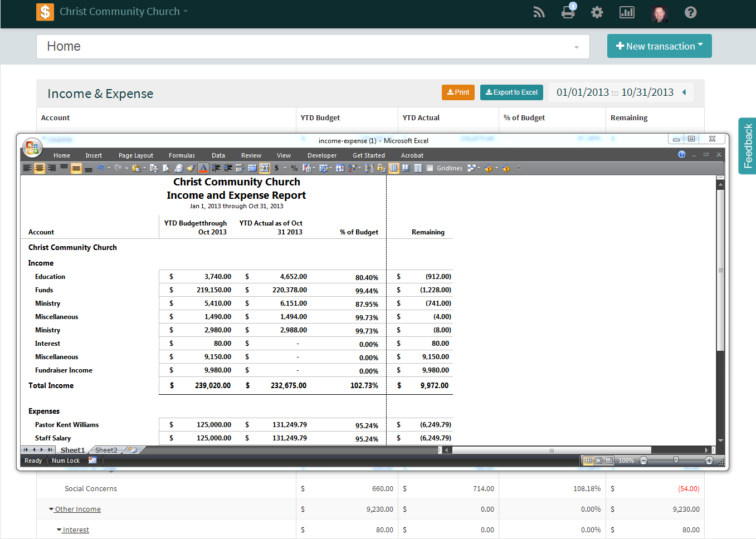Image resolution: width=756 pixels, height=539 pixels.
Task: Click the Excel horizontal scrollbar thumb
Action: click(x=552, y=450)
